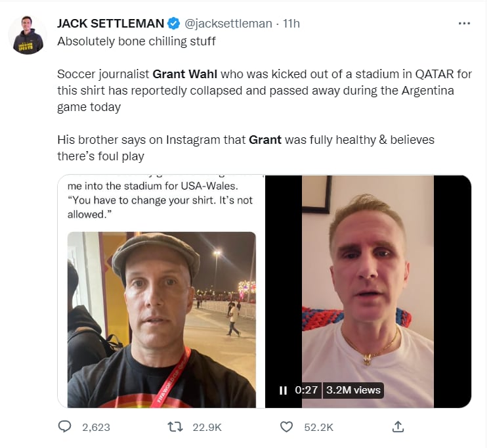
Task: Open the share upload icon
Action: [398, 427]
